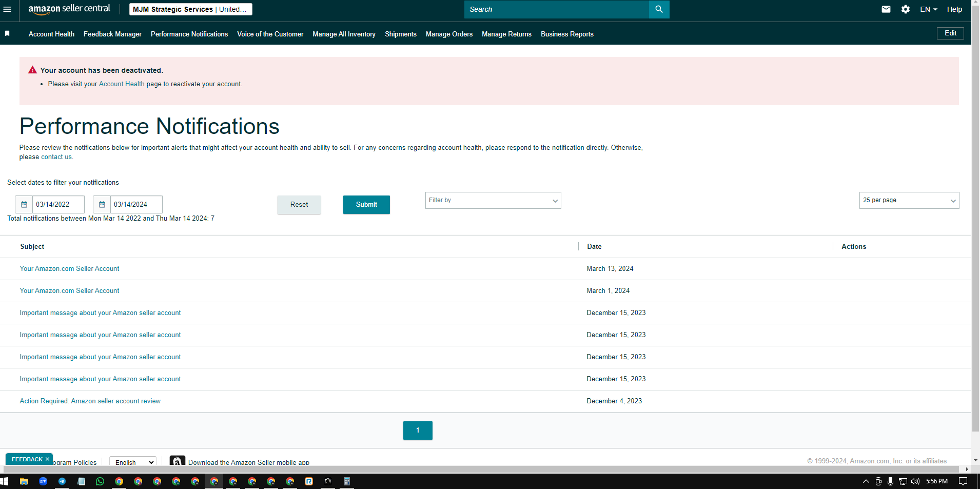Screen dimensions: 980x489
Task: Click the Subject column header
Action: click(x=32, y=247)
